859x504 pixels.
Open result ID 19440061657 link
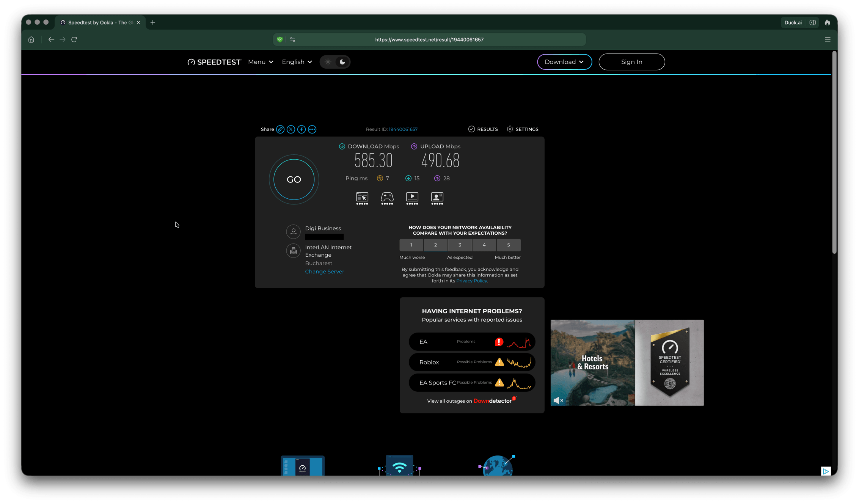pyautogui.click(x=403, y=129)
